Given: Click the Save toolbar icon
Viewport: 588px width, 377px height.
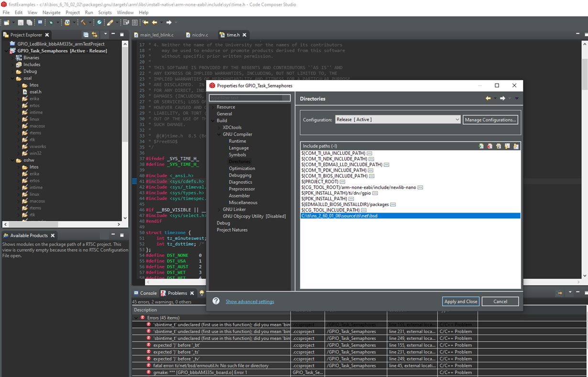Looking at the screenshot, I should (x=21, y=22).
